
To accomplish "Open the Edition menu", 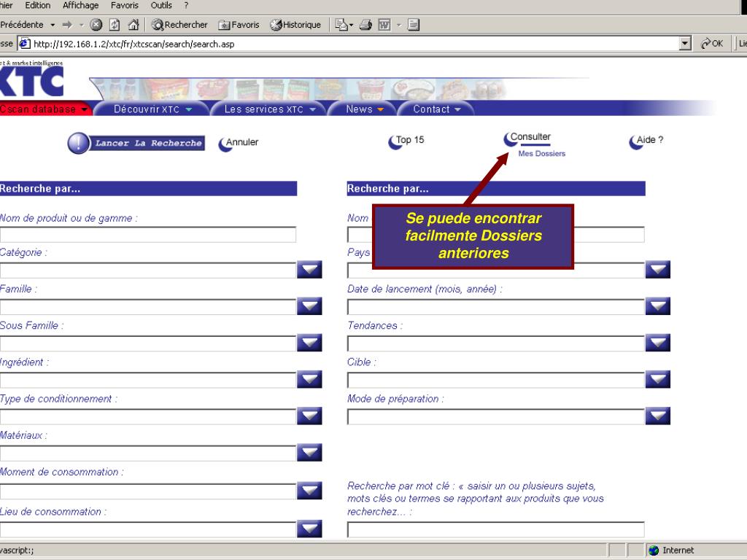I will pos(38,5).
